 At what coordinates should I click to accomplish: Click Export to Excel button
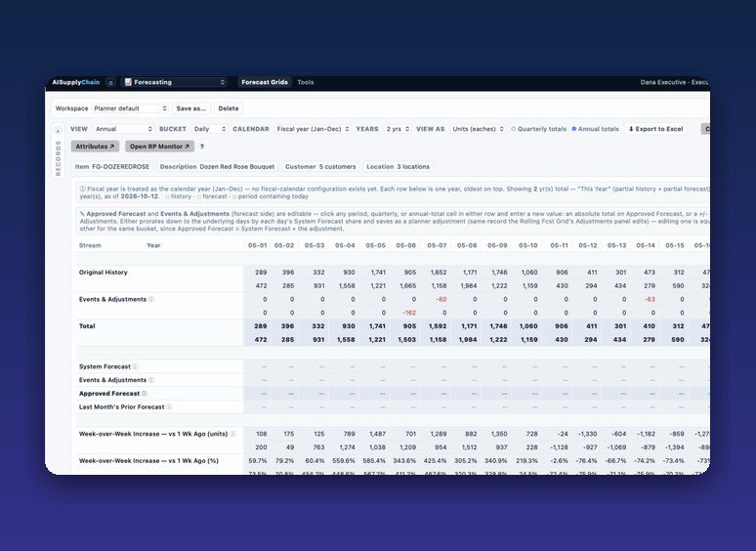click(x=656, y=129)
